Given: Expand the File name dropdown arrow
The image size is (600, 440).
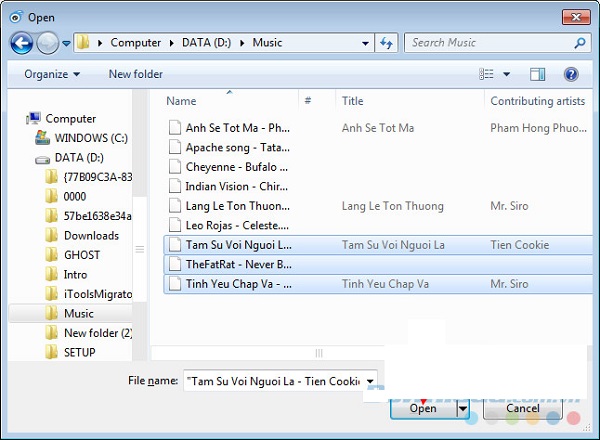Looking at the screenshot, I should tap(370, 381).
